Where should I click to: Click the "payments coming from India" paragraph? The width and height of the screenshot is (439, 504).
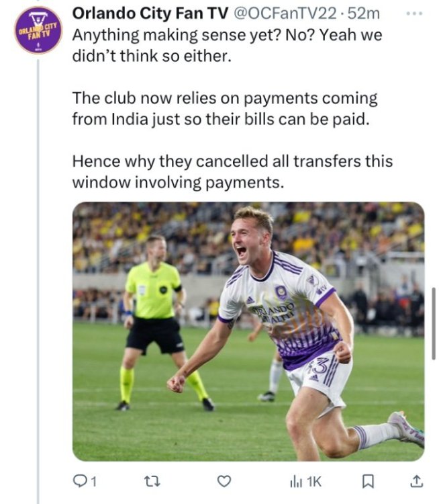point(225,109)
